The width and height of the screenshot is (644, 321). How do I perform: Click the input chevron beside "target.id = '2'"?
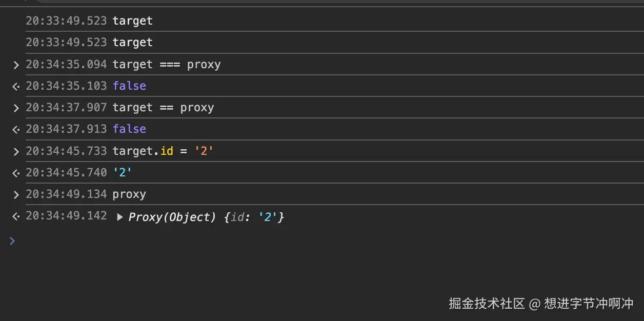16,151
